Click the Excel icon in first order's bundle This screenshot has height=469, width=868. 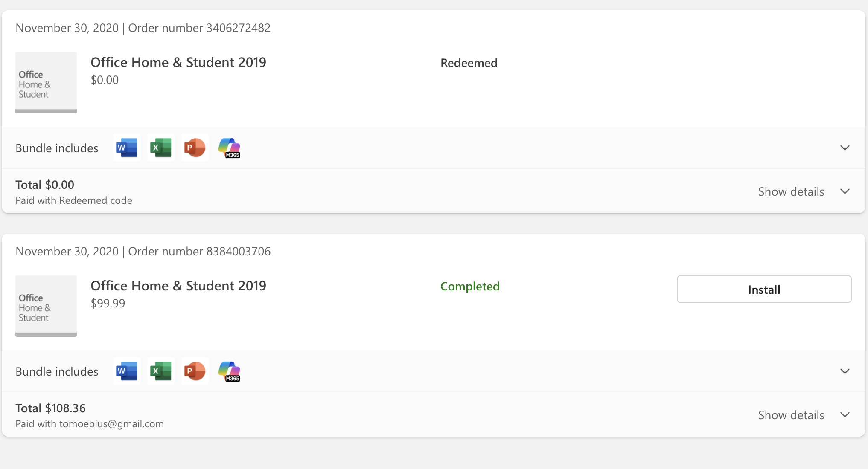pyautogui.click(x=161, y=148)
